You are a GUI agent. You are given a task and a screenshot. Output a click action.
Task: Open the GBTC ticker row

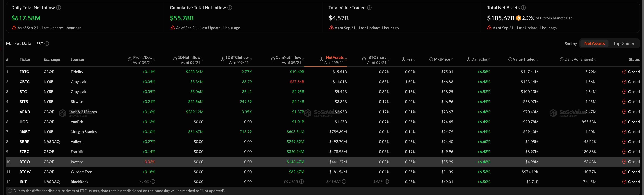323,82
